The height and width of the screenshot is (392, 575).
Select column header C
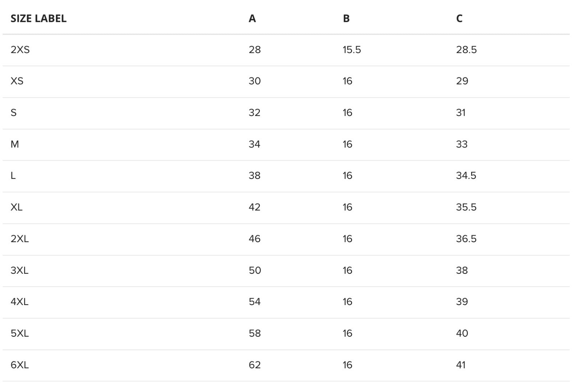click(459, 18)
